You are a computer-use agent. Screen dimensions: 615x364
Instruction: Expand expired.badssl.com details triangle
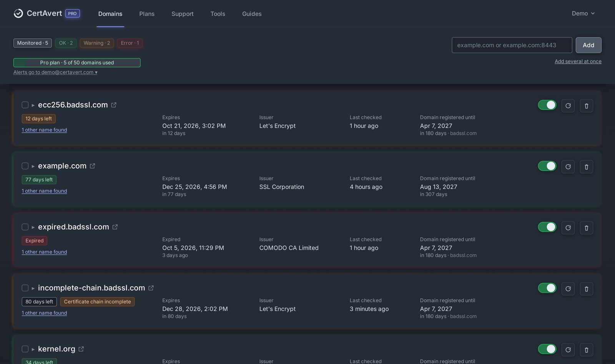[x=33, y=227]
